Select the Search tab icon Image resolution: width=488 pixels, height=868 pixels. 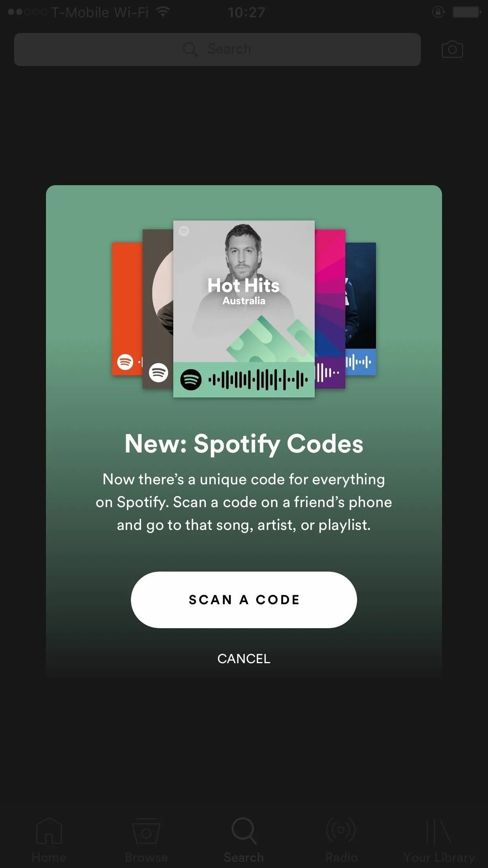(x=244, y=830)
